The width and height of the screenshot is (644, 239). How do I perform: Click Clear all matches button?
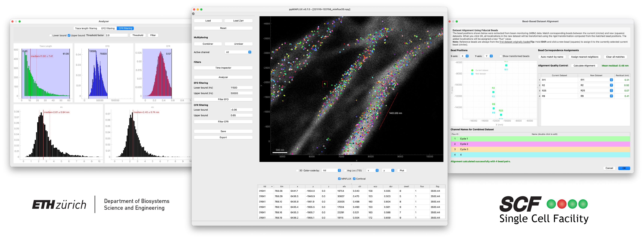click(x=615, y=57)
